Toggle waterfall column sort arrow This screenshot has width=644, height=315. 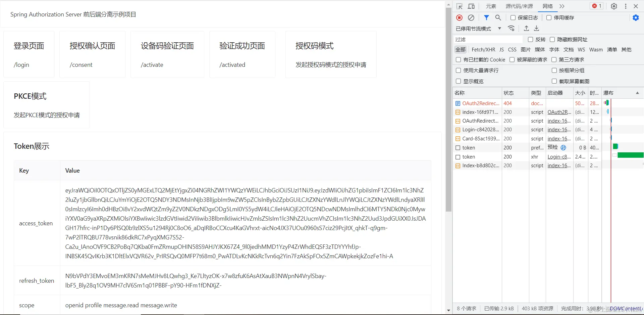638,93
